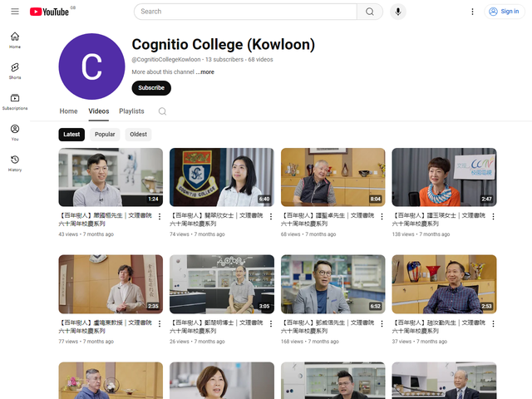Subscribe to Cognitio College channel

[151, 88]
